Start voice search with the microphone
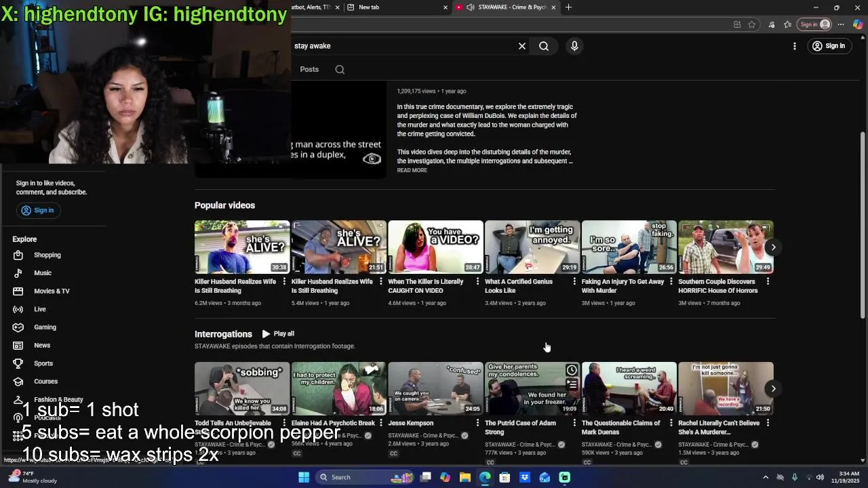Image resolution: width=868 pixels, height=488 pixels. click(574, 46)
